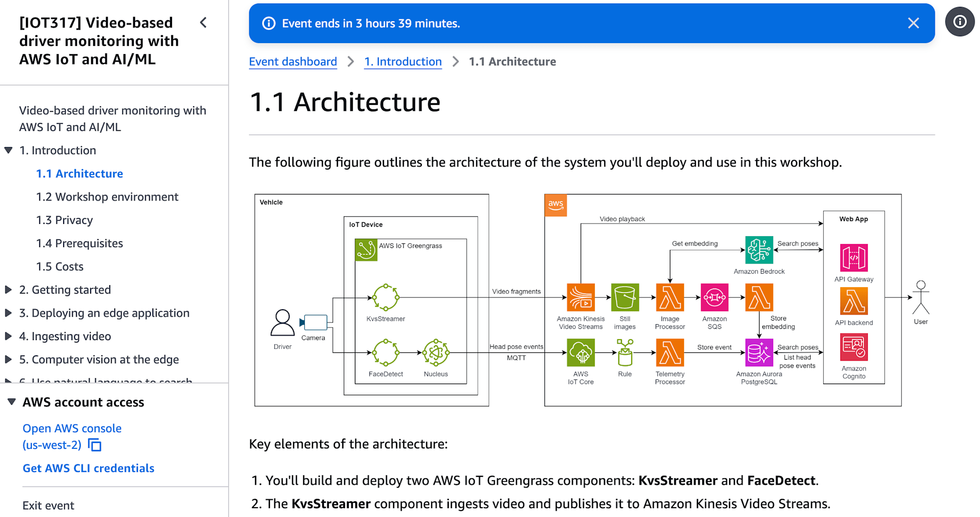
Task: Open workshop home page in sidebar
Action: pos(113,119)
